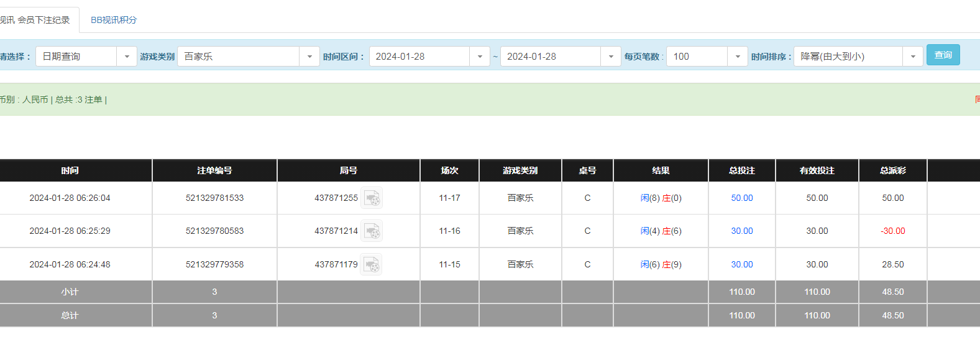The width and height of the screenshot is (980, 347).
Task: Open start date 2024-01-28 dropdown arrow
Action: 480,57
